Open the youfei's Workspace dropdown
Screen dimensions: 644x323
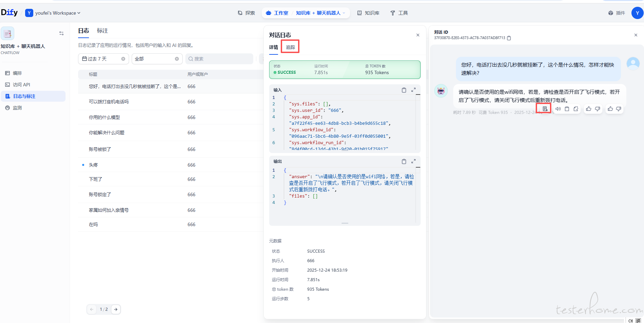pyautogui.click(x=57, y=13)
